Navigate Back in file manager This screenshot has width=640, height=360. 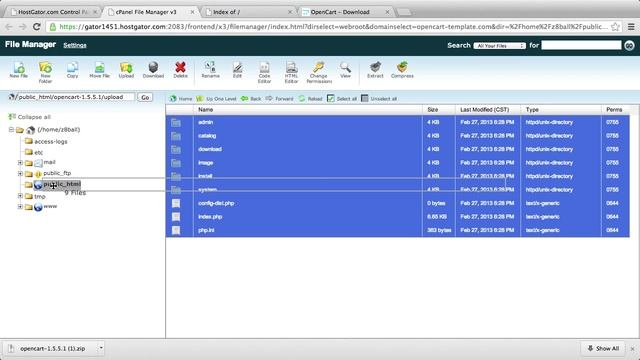(251, 99)
